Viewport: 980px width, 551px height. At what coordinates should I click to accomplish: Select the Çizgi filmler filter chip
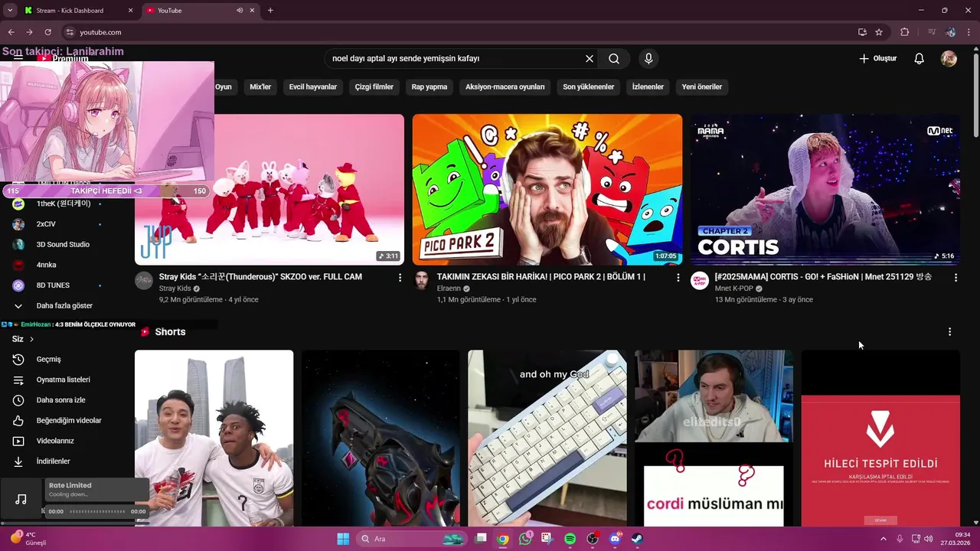point(374,86)
